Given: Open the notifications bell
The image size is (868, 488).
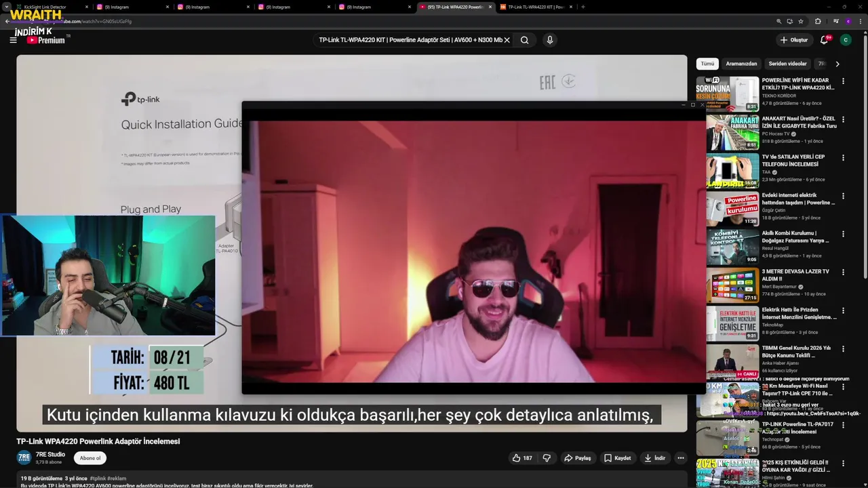Looking at the screenshot, I should [824, 40].
